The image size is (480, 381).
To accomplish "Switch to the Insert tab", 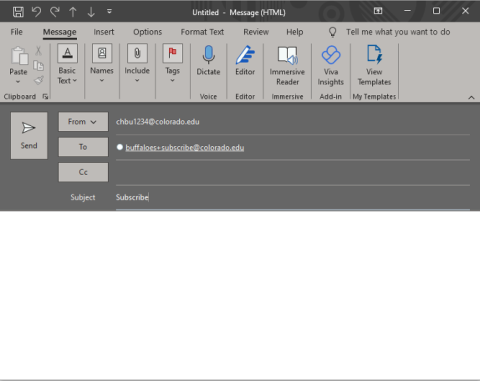I will (x=104, y=32).
